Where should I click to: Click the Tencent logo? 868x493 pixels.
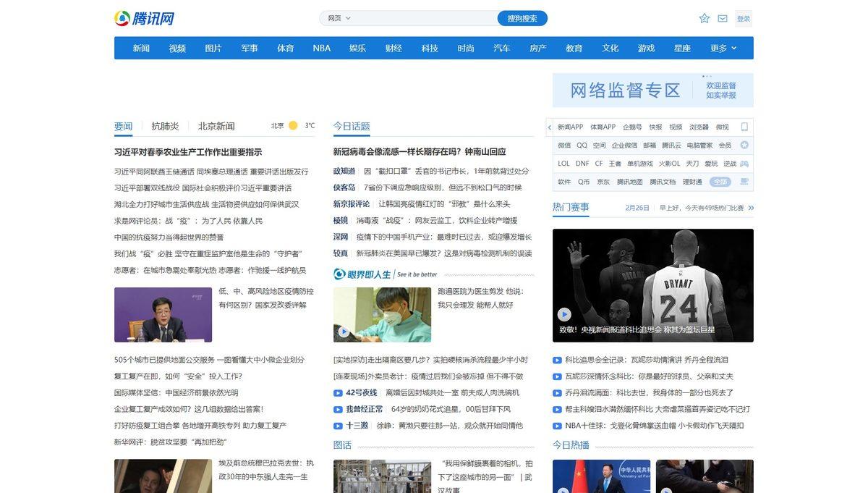tap(145, 19)
